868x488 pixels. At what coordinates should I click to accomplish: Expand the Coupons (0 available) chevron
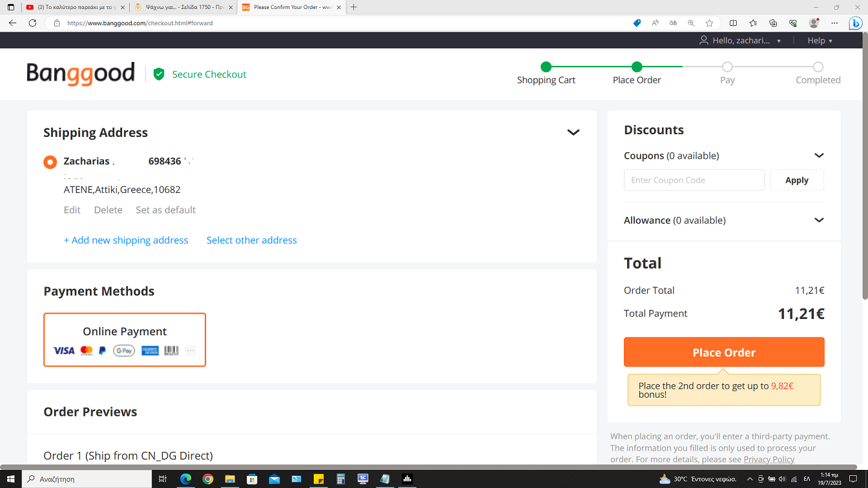tap(819, 156)
